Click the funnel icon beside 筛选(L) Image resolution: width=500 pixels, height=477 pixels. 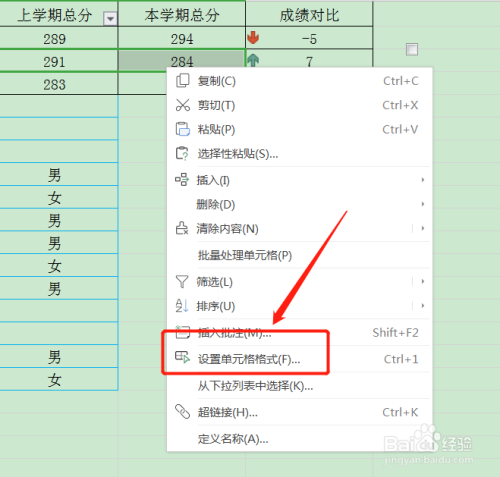click(x=182, y=282)
